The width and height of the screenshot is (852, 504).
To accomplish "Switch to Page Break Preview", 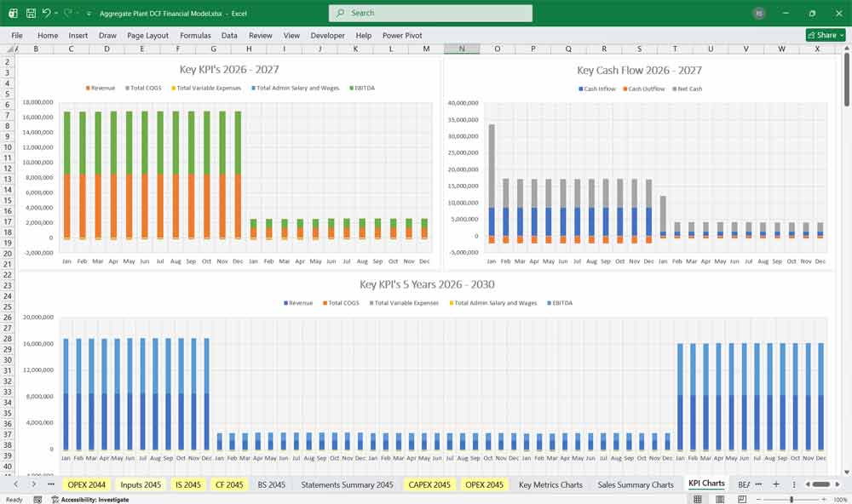I will click(742, 499).
